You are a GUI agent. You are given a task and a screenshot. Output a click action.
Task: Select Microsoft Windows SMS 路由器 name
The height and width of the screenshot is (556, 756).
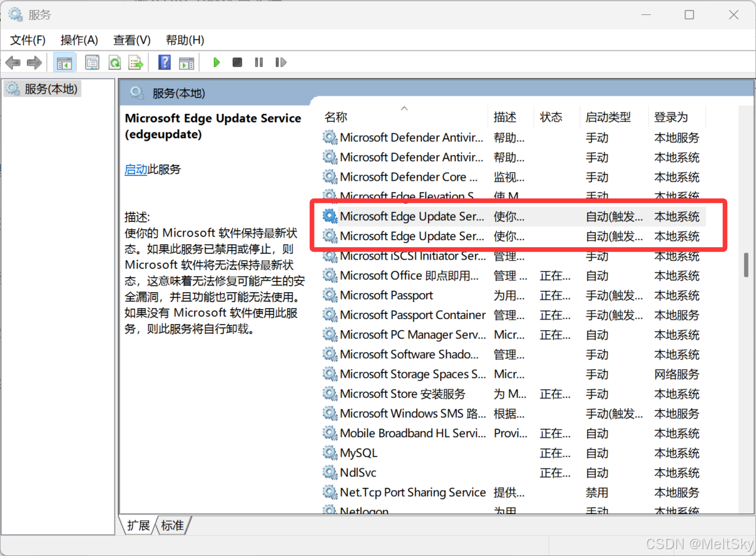(x=412, y=413)
